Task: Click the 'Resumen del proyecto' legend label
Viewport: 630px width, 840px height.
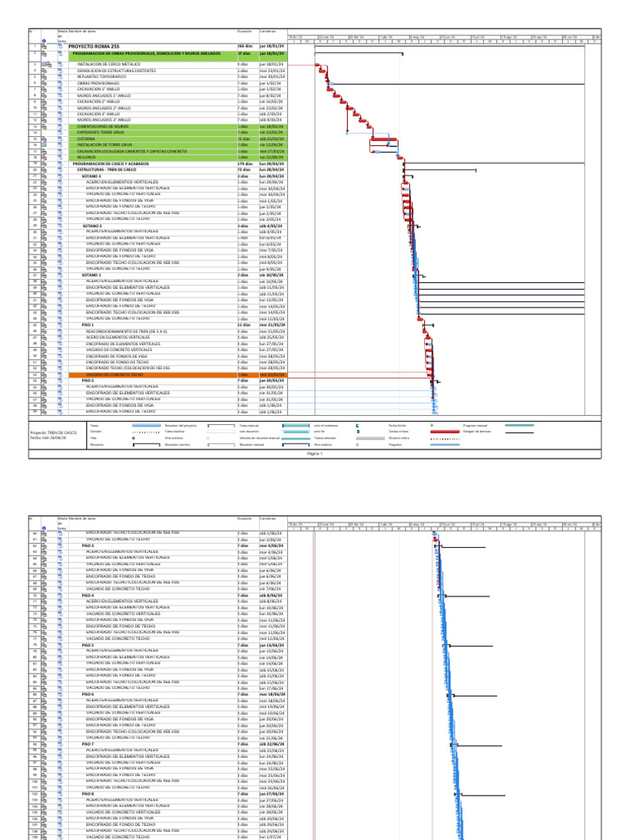Action: coord(180,426)
